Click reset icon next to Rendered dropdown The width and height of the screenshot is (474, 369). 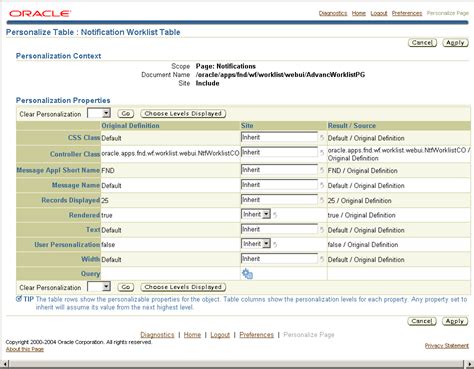point(275,215)
